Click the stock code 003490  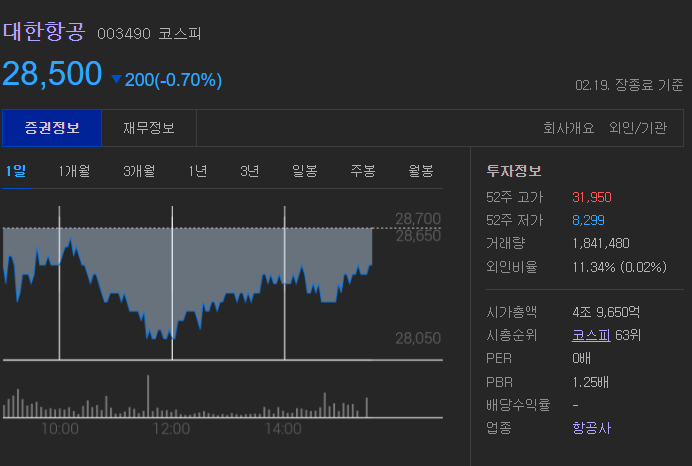tap(124, 34)
